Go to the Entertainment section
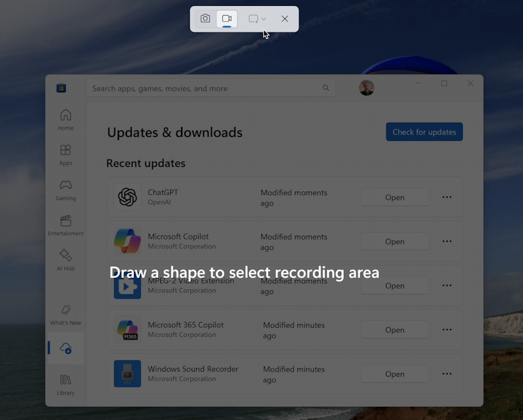The width and height of the screenshot is (523, 420). 65,226
